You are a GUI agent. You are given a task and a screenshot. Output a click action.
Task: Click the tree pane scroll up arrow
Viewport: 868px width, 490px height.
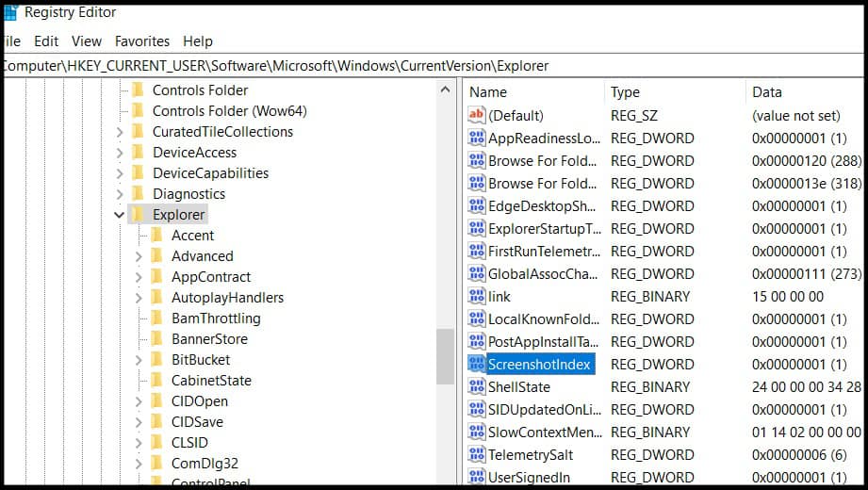(x=445, y=90)
